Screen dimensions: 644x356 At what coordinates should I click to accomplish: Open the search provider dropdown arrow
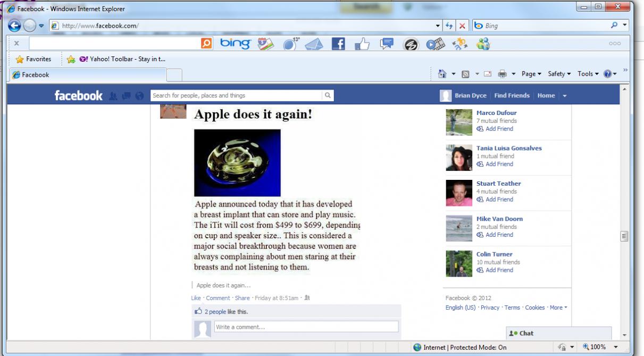point(625,26)
